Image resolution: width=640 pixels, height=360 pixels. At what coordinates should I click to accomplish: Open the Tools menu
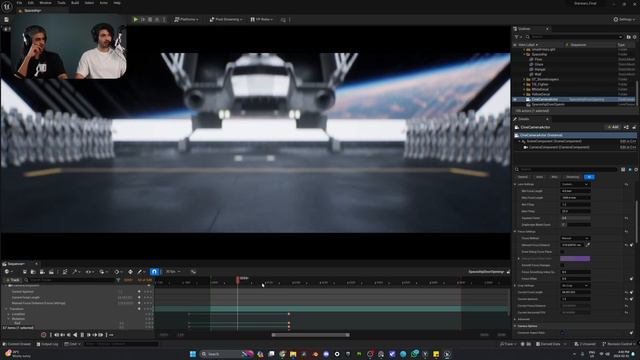tap(61, 3)
